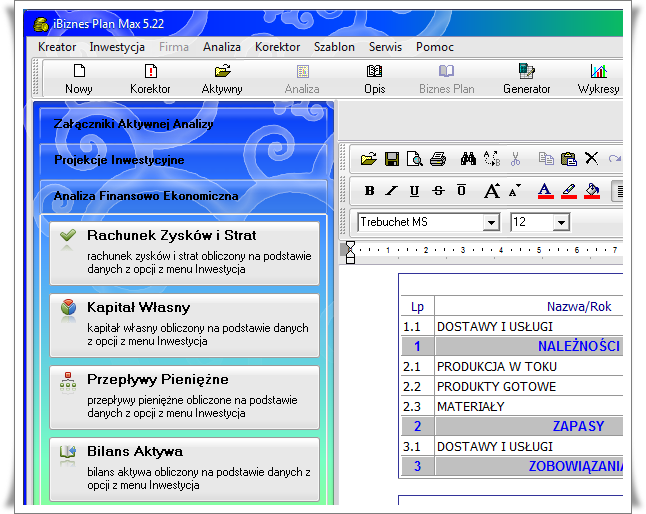The image size is (646, 514).
Task: Click the Opis toolbar icon
Action: coord(374,72)
